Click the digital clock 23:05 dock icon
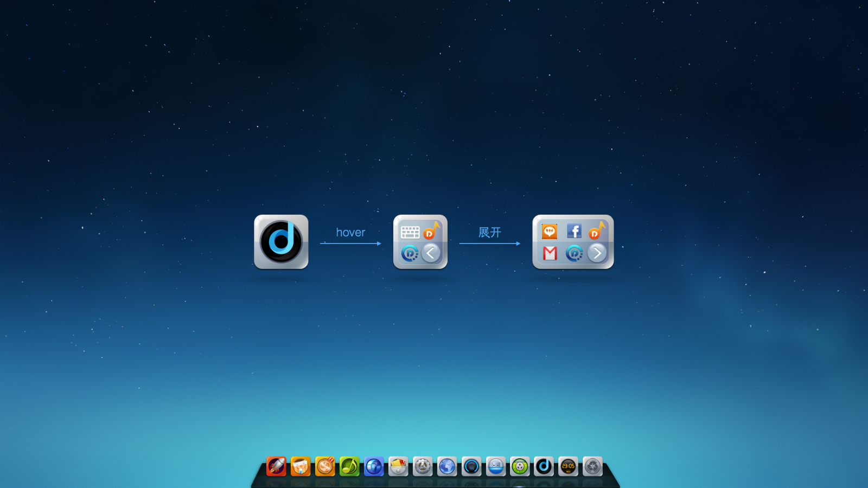 coord(568,466)
